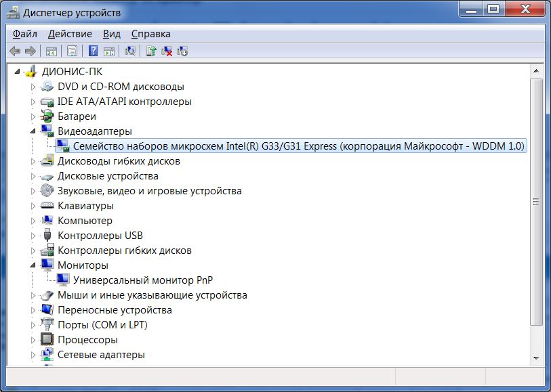This screenshot has height=392, width=551.
Task: Click the vertical scrollbar thumb
Action: click(536, 202)
